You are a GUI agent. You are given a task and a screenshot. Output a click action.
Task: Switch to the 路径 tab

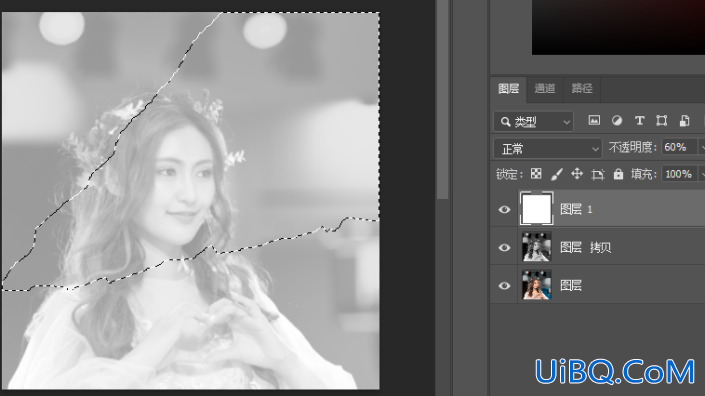582,89
